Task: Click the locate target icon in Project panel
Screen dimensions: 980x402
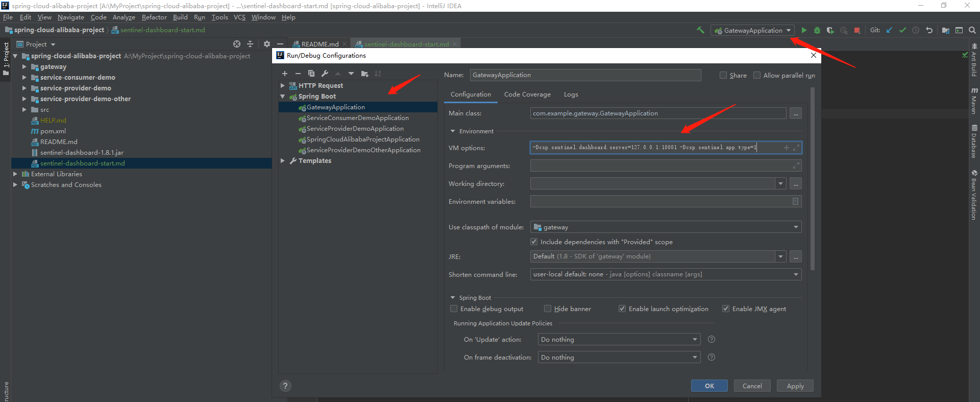Action: pos(237,44)
